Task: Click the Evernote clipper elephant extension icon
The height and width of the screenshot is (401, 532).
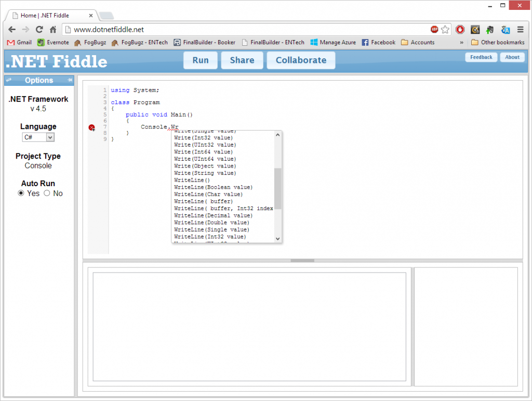Action: click(x=489, y=30)
